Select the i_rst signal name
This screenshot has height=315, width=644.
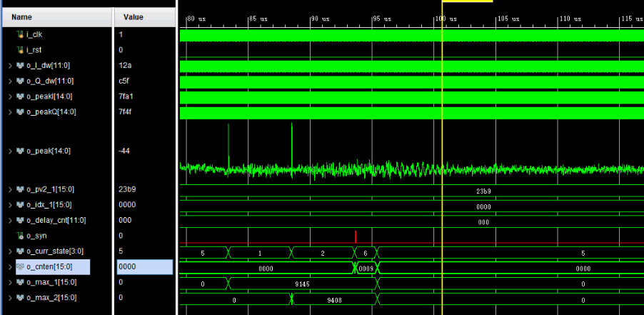(34, 50)
